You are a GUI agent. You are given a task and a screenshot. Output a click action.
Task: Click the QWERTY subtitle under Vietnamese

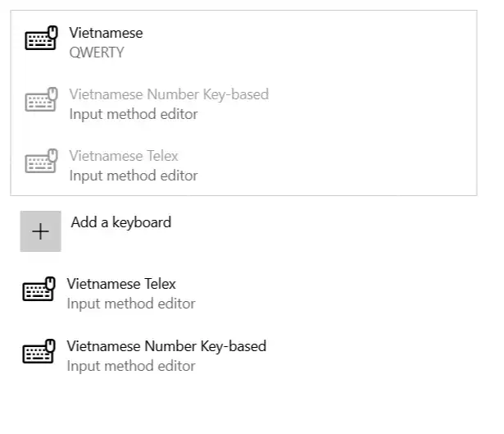(x=97, y=53)
